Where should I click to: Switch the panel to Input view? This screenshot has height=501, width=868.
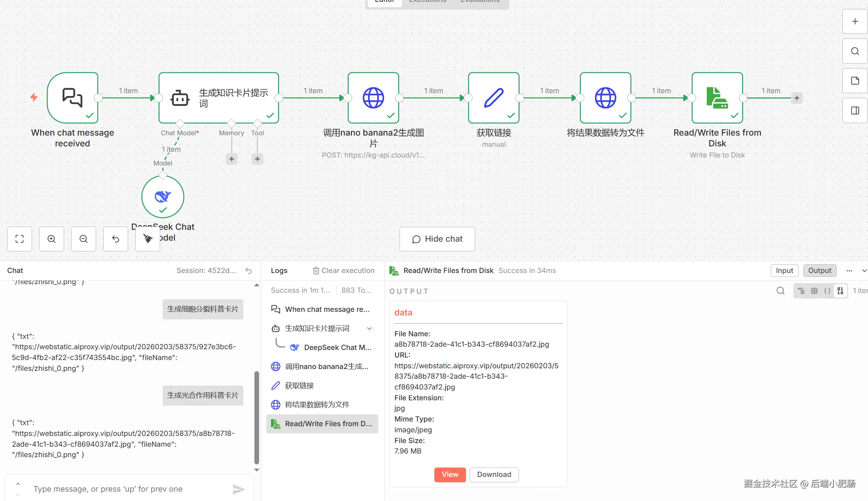point(784,270)
